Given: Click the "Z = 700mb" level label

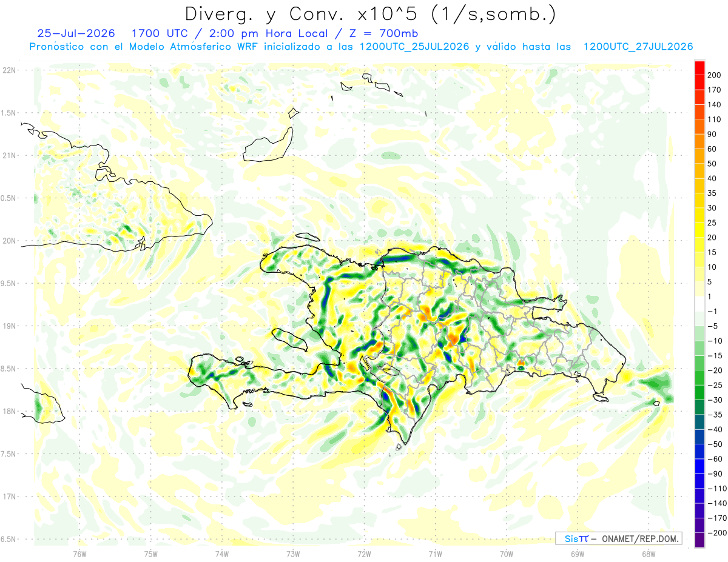Looking at the screenshot, I should tap(383, 33).
